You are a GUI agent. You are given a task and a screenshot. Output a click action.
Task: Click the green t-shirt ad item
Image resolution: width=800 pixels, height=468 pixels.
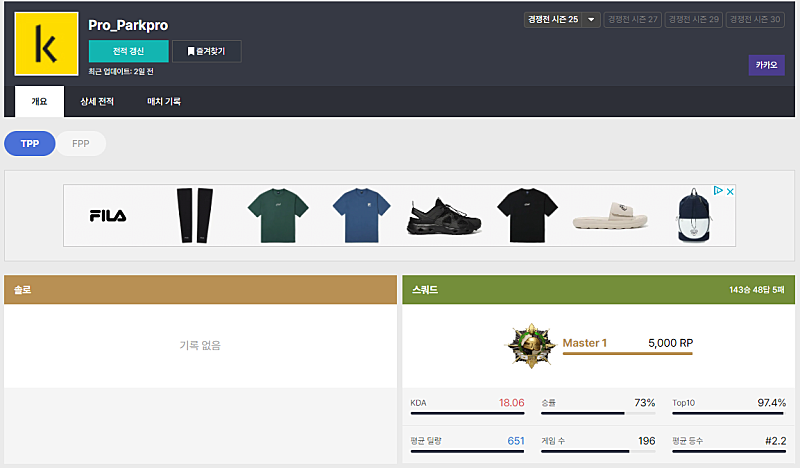pyautogui.click(x=278, y=215)
